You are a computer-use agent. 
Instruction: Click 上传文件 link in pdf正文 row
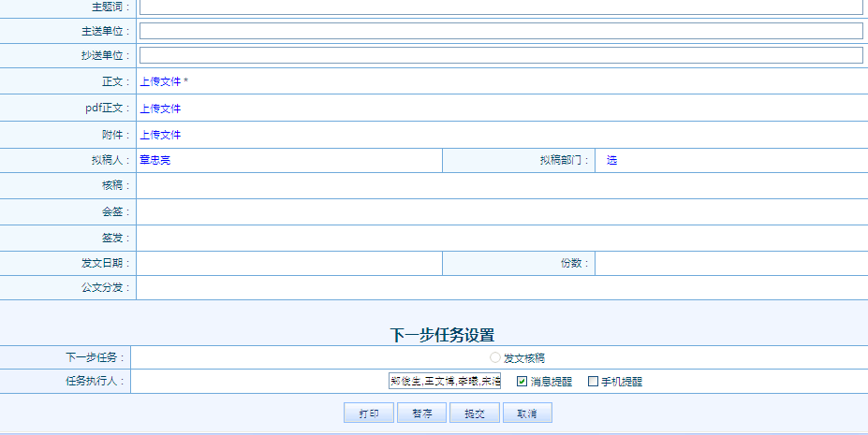pyautogui.click(x=160, y=109)
